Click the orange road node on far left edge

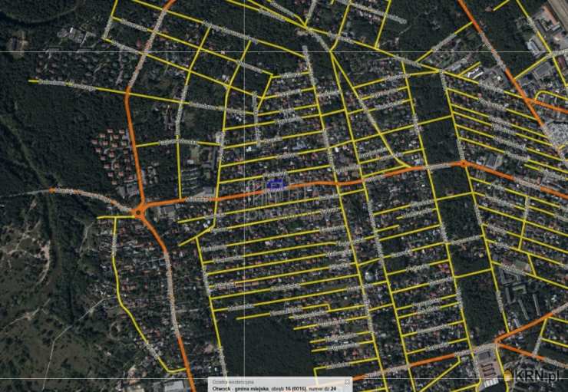pyautogui.click(x=52, y=189)
